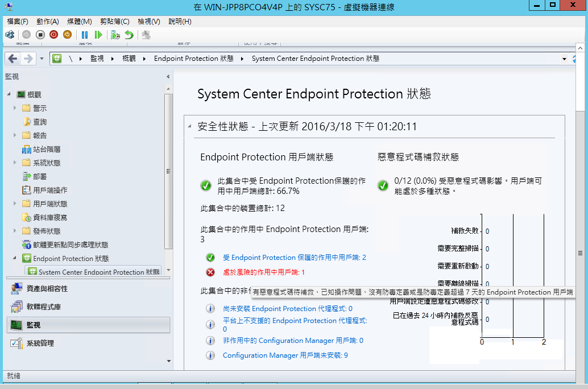
Task: Open the 軟體程式庫 workspace
Action: pos(88,307)
